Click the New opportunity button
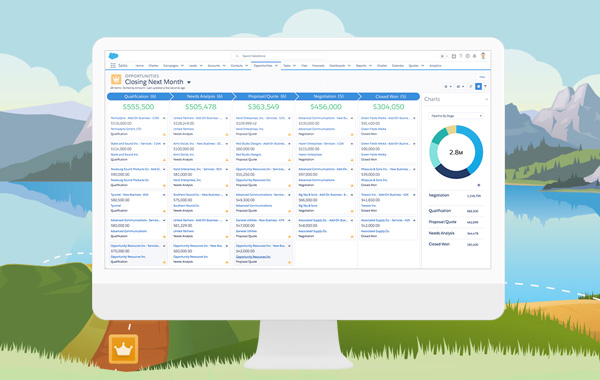 click(482, 77)
